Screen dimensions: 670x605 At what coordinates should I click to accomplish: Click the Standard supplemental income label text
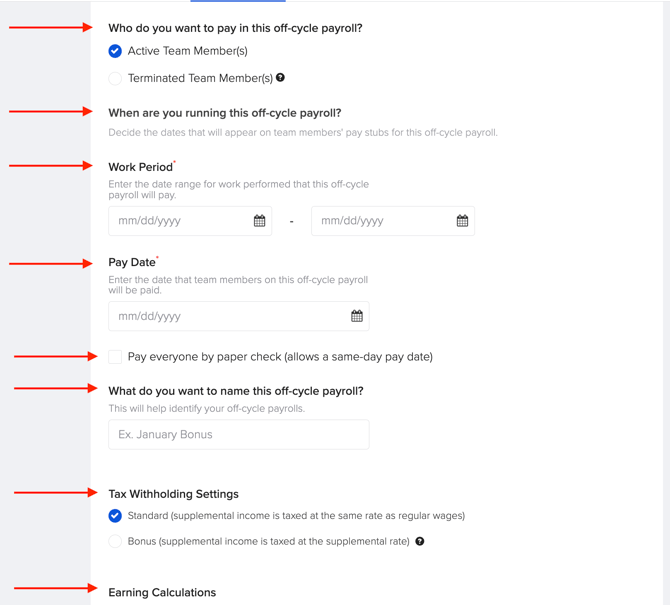[296, 516]
